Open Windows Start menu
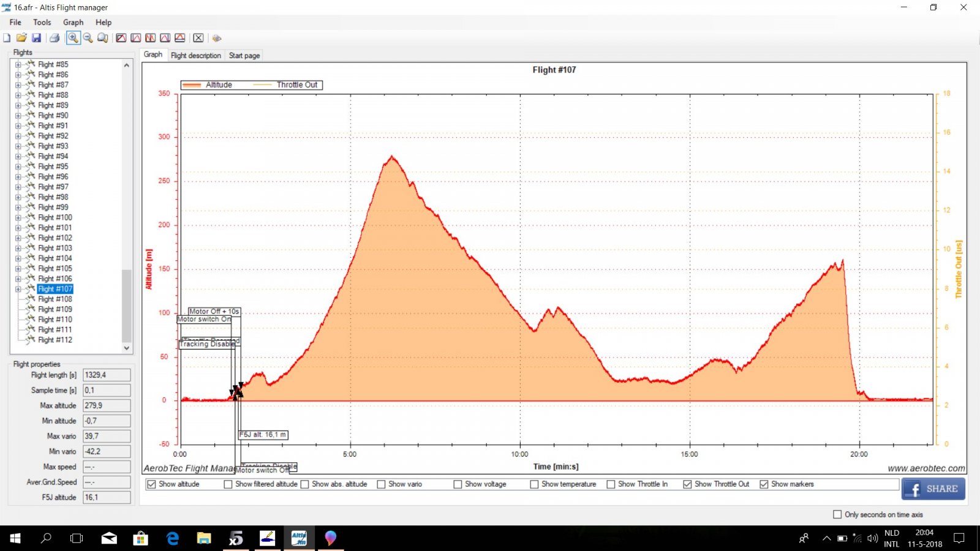 click(15, 538)
